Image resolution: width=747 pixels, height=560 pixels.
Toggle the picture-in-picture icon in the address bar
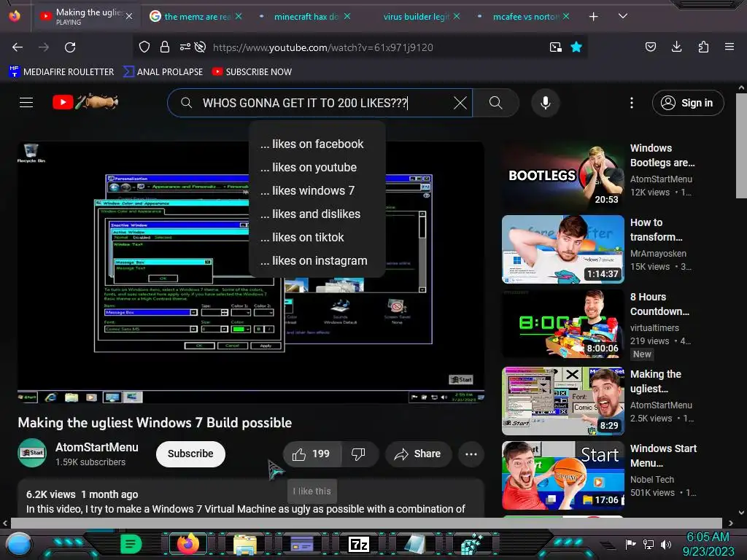555,47
